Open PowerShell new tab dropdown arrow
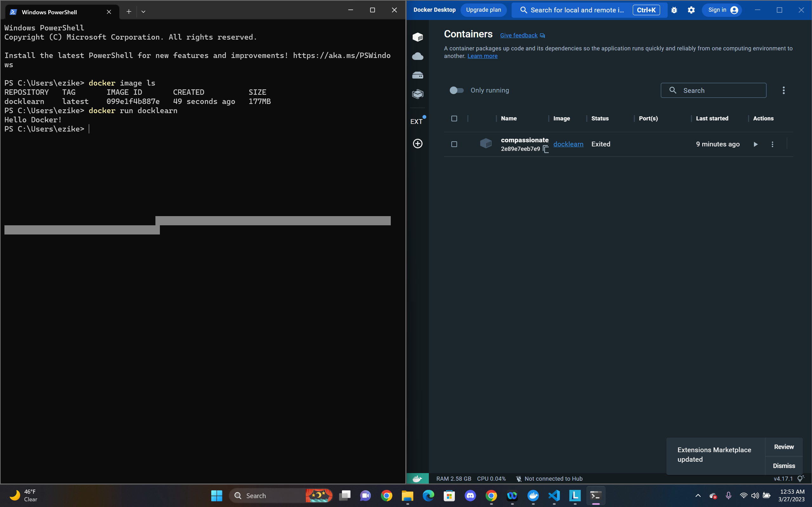This screenshot has height=507, width=812. pos(143,12)
